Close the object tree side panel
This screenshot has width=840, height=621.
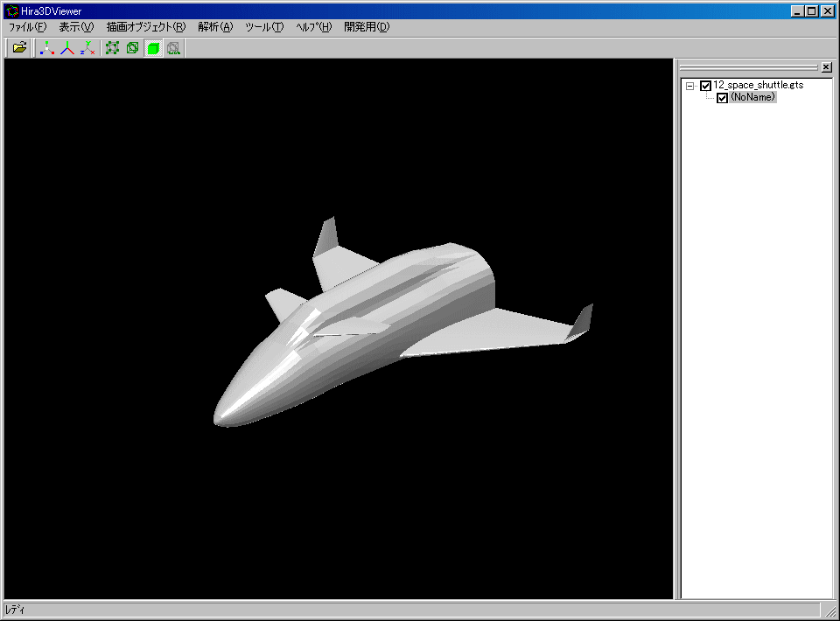click(x=826, y=67)
